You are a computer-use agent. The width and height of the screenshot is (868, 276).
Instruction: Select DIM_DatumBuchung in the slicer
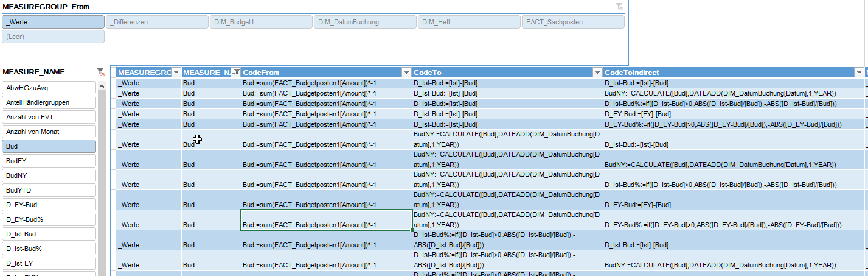366,22
